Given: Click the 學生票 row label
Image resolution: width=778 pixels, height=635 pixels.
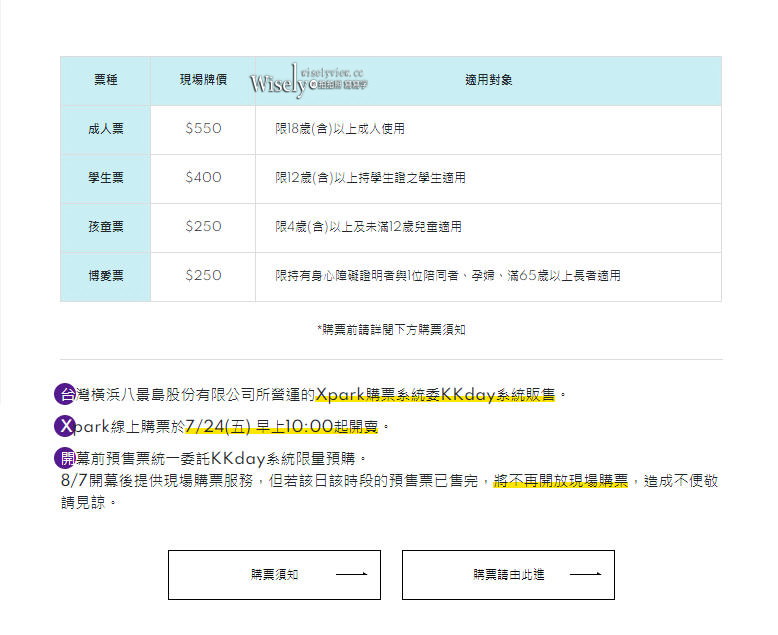Looking at the screenshot, I should point(106,178).
